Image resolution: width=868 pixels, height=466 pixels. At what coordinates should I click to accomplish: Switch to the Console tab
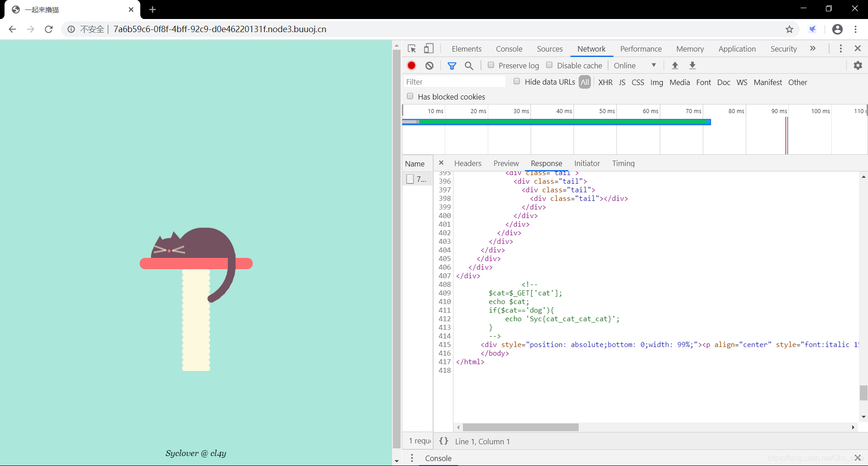point(509,49)
